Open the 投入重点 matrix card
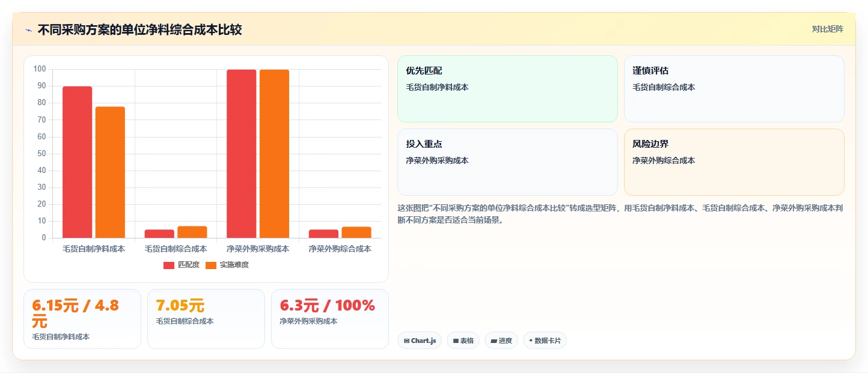Image resolution: width=868 pixels, height=373 pixels. click(x=507, y=162)
